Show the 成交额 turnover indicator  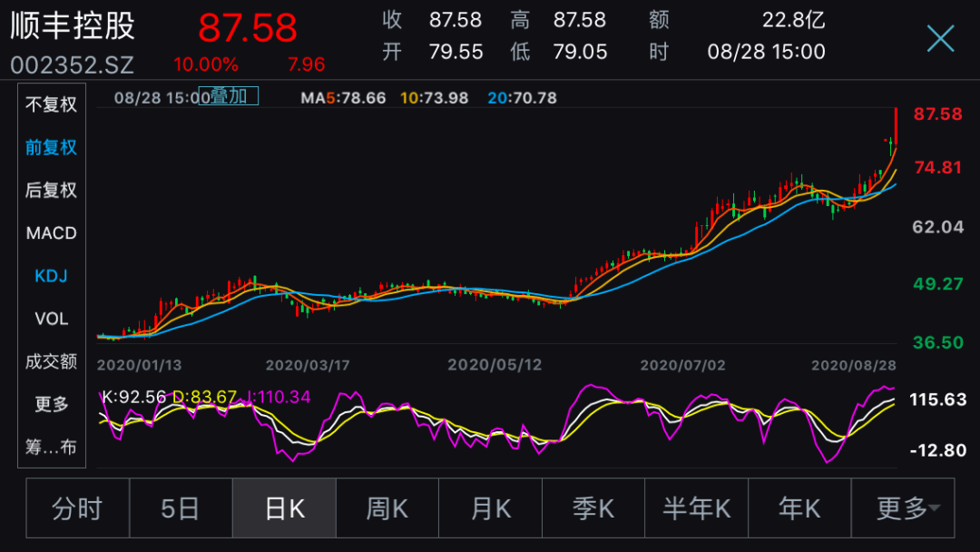[x=52, y=361]
